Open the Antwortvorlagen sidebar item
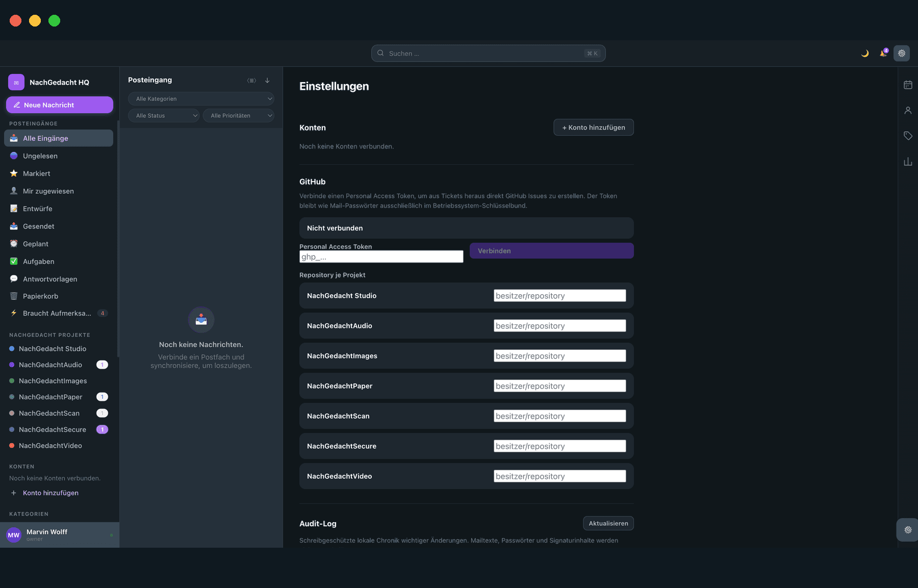The image size is (918, 588). [x=59, y=279]
